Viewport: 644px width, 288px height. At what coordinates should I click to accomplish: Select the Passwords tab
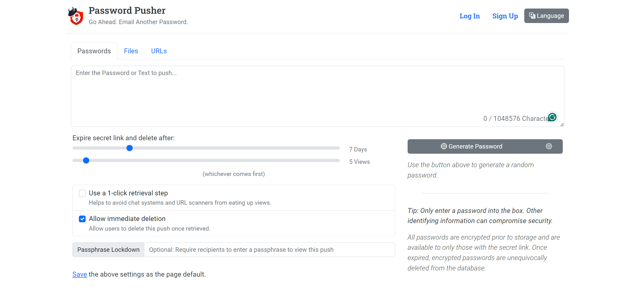[94, 51]
